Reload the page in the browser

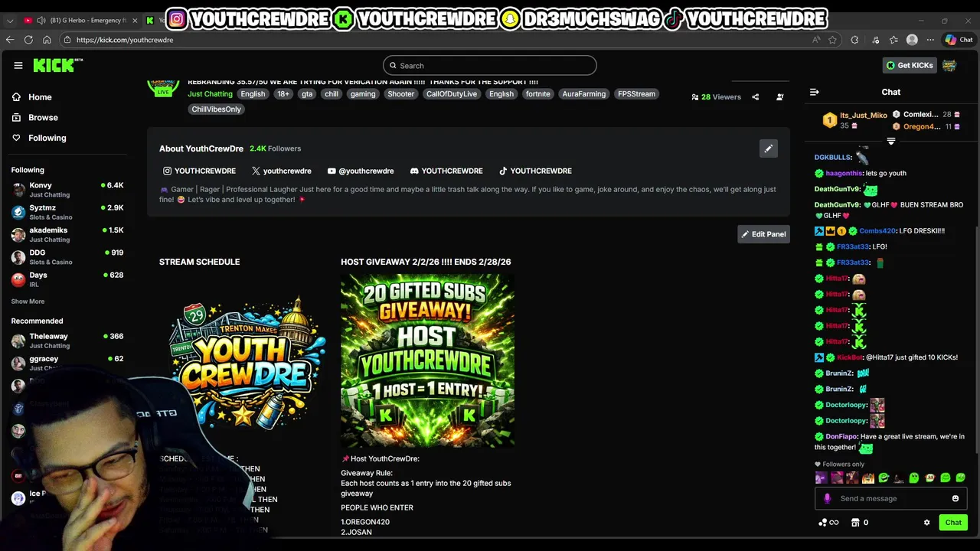pos(28,40)
